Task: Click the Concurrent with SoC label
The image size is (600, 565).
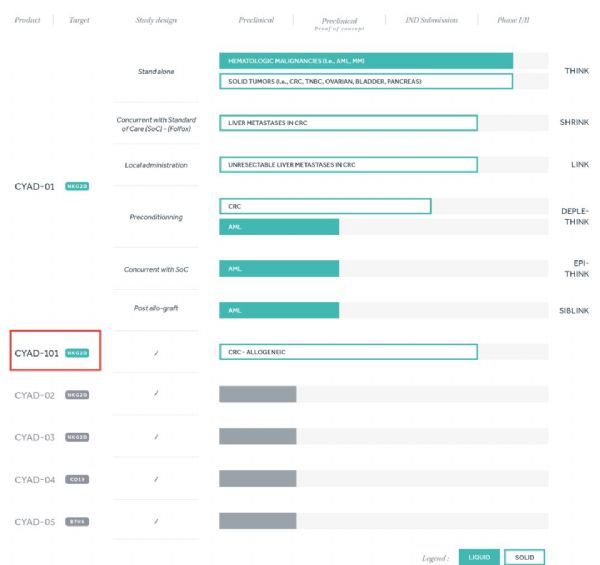Action: [x=156, y=270]
